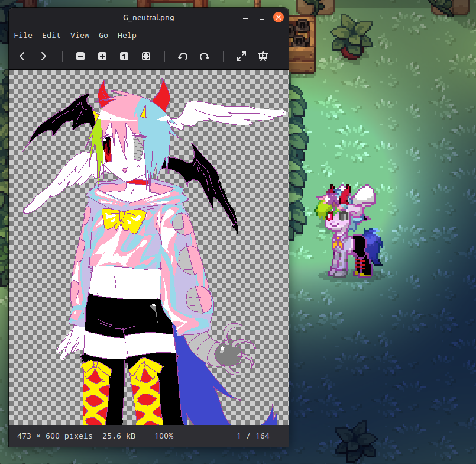476x464 pixels.
Task: Click the pixel pony character in game
Action: pos(349,231)
